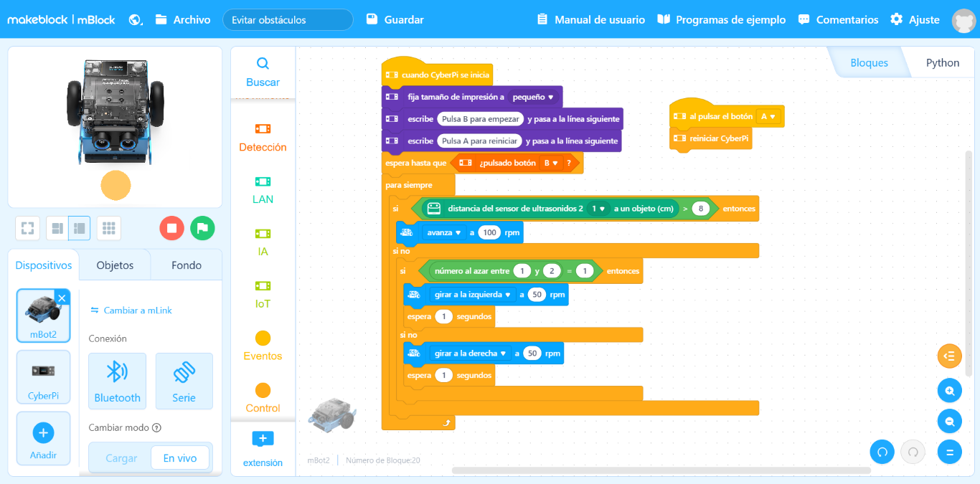Click the project name input field
This screenshot has width=980, height=484.
tap(288, 20)
